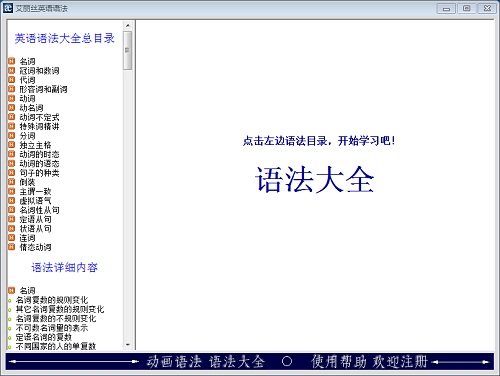500x376 pixels.
Task: Click the app icon in the title bar
Action: 7,8
